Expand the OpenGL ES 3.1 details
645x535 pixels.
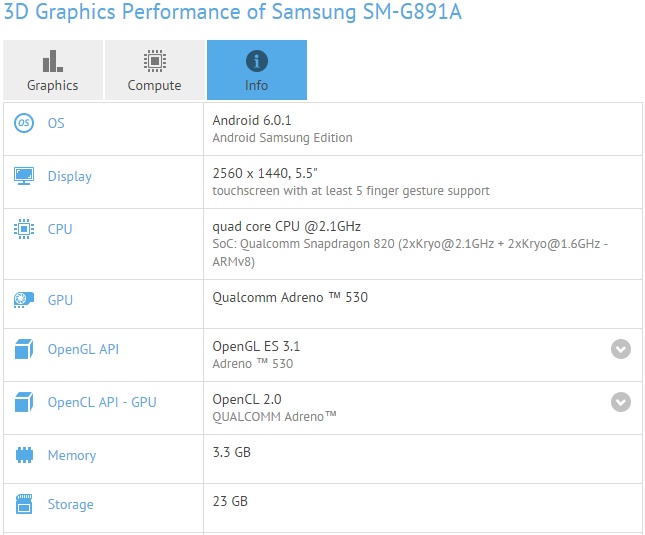coord(621,349)
